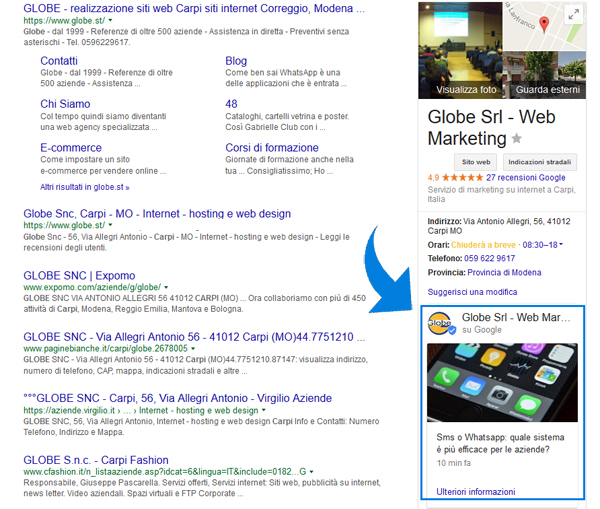Expand dropdown arrow beside expomo.com URL
The width and height of the screenshot is (600, 509).
point(166,287)
